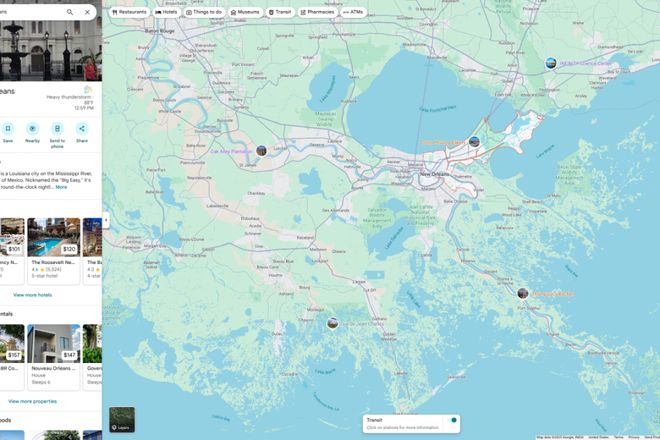Open the Nearby search icon
Viewport: 660px width, 440px height.
(x=32, y=129)
